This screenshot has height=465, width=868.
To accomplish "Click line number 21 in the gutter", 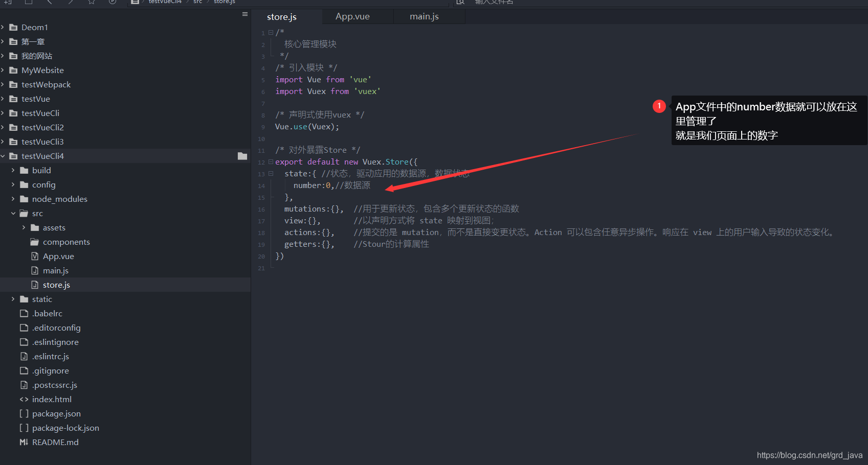I will click(261, 268).
